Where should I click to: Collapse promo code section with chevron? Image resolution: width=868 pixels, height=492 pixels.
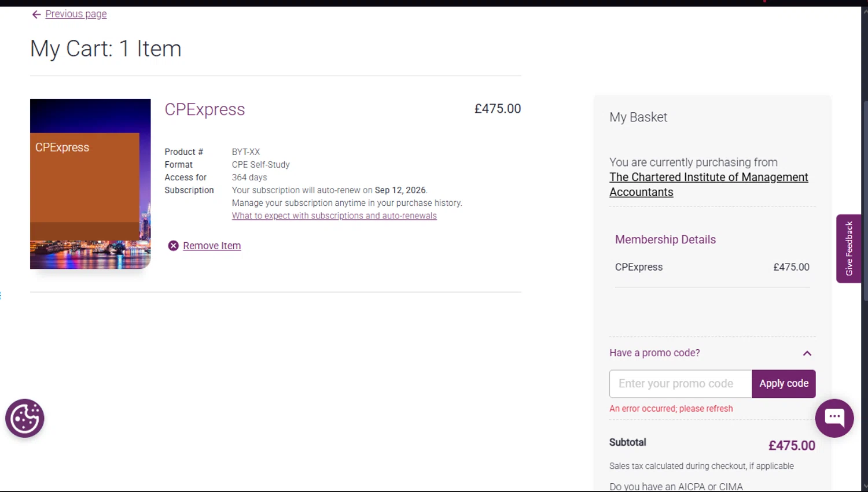tap(807, 353)
